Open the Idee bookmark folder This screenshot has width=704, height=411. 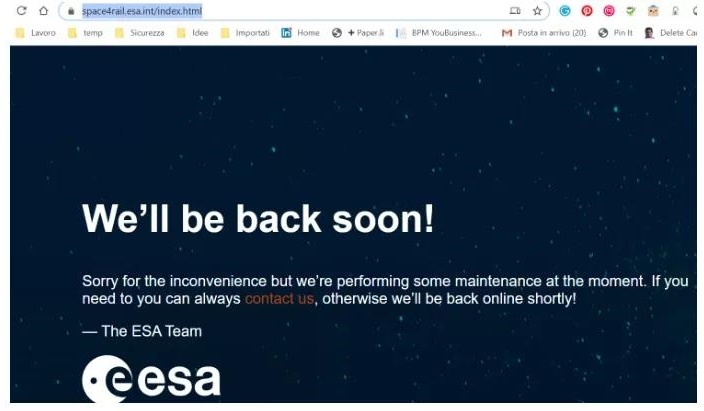click(193, 33)
